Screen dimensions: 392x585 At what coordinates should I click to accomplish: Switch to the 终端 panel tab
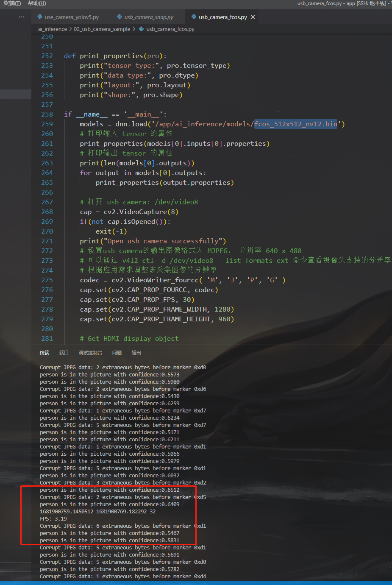(x=44, y=353)
